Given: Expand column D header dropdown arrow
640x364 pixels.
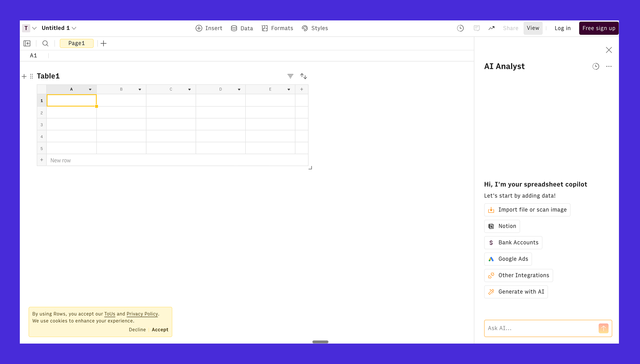Looking at the screenshot, I should (x=239, y=89).
